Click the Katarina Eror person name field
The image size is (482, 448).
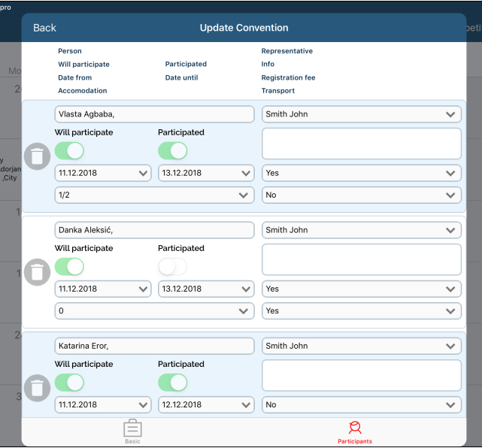[154, 346]
